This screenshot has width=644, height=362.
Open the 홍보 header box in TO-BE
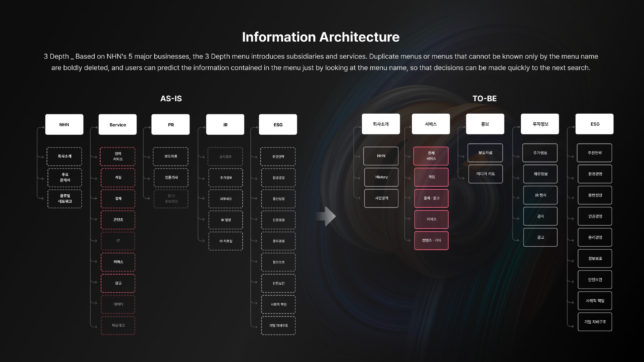point(485,124)
